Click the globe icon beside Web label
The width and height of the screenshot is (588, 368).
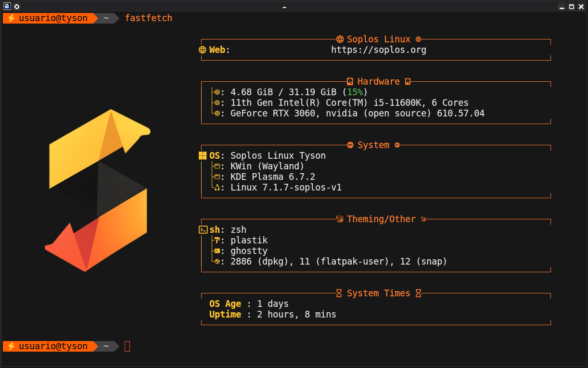pos(202,50)
